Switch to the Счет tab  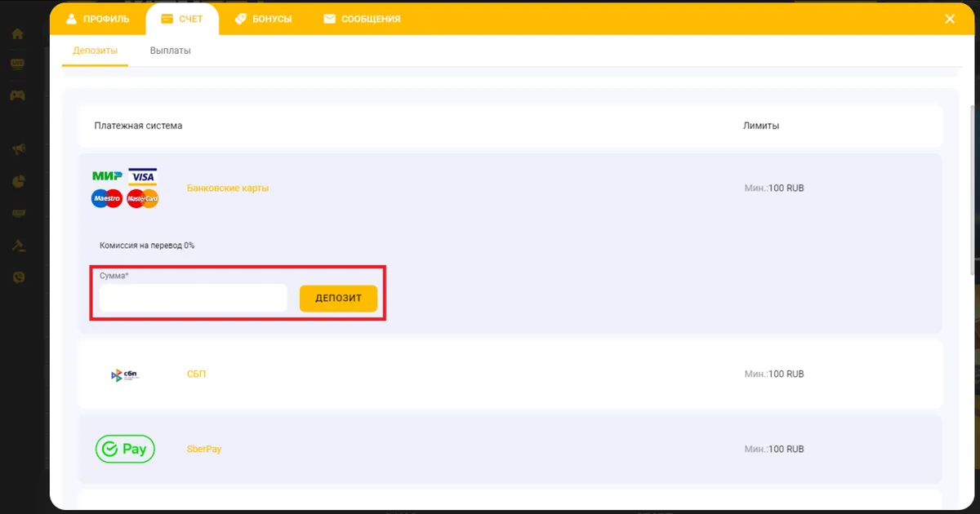(x=182, y=19)
